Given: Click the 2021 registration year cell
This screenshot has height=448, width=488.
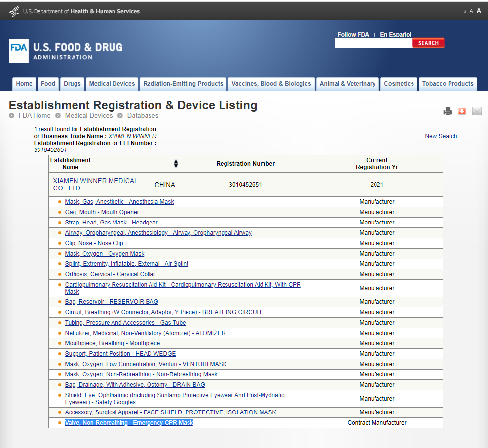Looking at the screenshot, I should coord(376,185).
